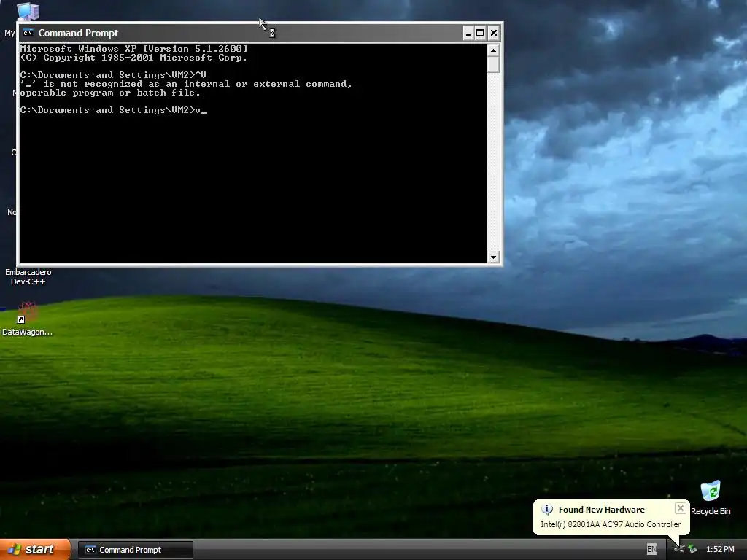747x560 pixels.
Task: Click the 'is not recognized as an internal' line
Action: click(186, 84)
